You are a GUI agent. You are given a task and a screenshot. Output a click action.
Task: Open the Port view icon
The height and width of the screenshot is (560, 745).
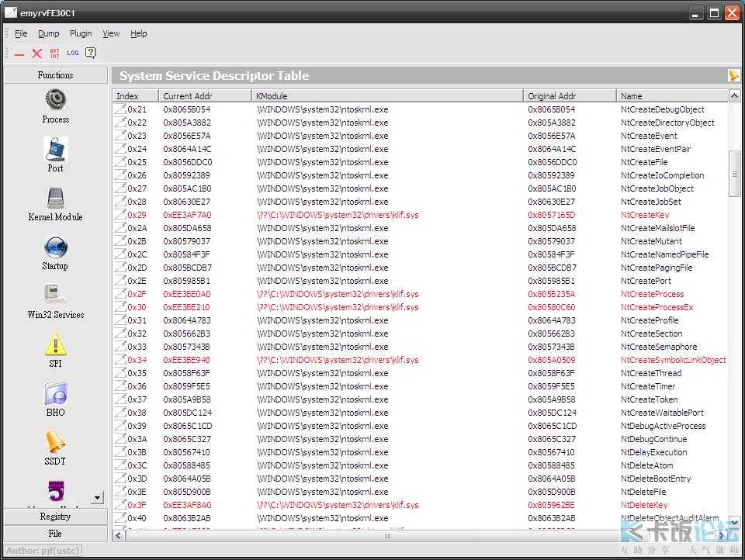pyautogui.click(x=56, y=149)
